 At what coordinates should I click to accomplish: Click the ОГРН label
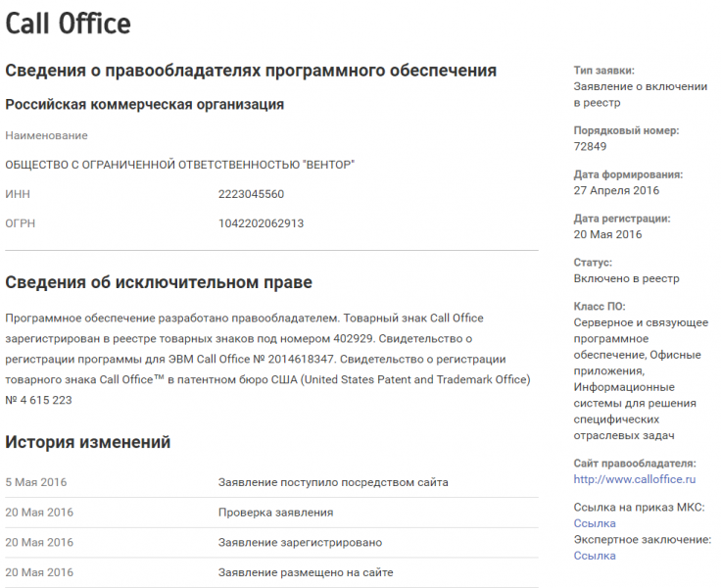(21, 223)
